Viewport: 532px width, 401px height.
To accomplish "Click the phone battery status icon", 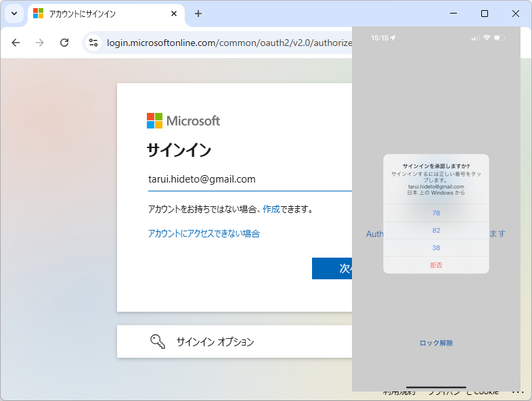I will click(500, 38).
